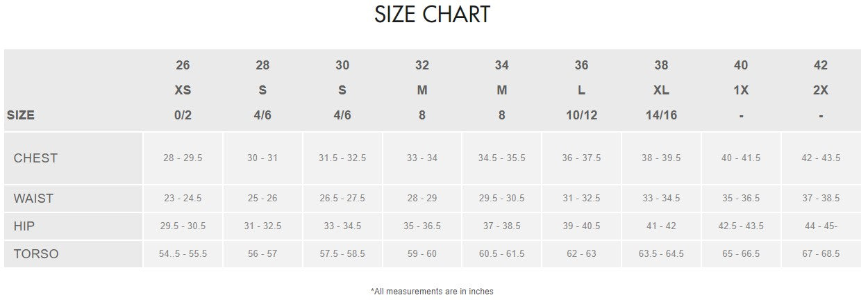868x302 pixels.
Task: Select torso measurement cell 67 - 68.5
Action: point(821,254)
